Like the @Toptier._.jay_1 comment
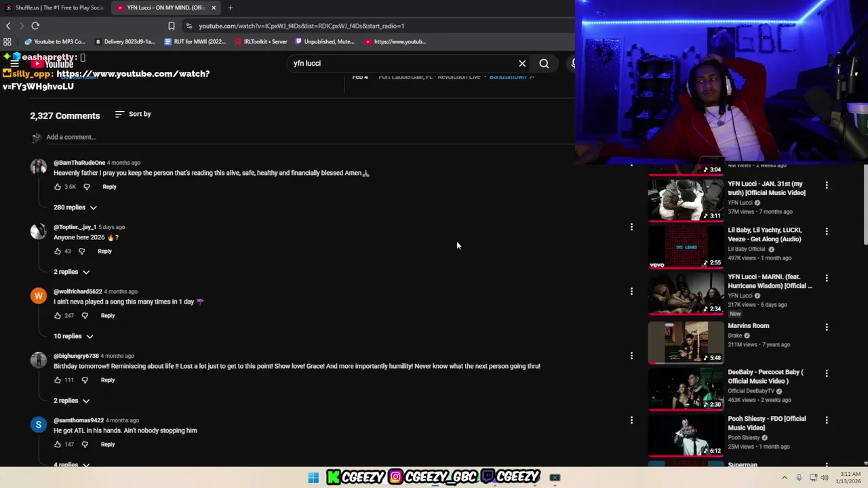868x488 pixels. pos(58,251)
